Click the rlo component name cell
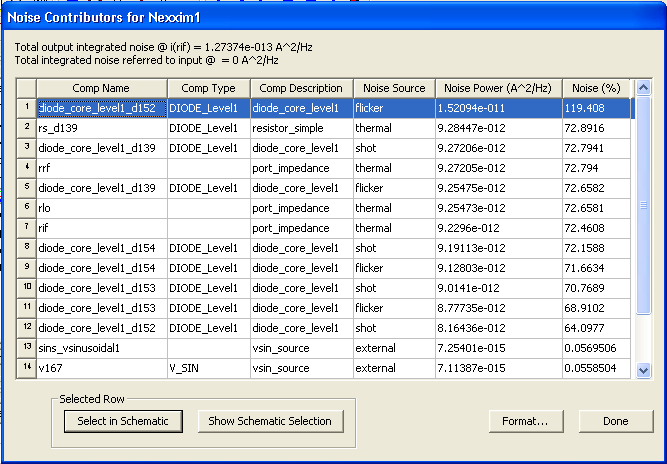 pos(101,208)
